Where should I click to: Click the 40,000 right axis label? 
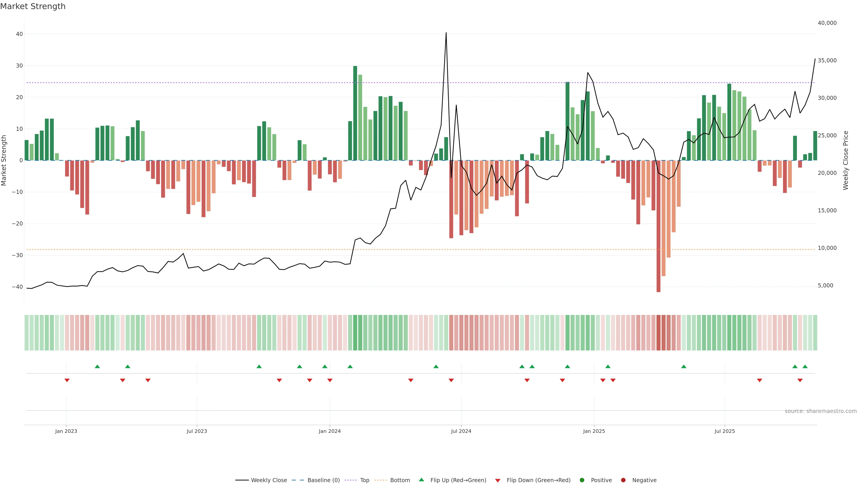click(x=827, y=23)
